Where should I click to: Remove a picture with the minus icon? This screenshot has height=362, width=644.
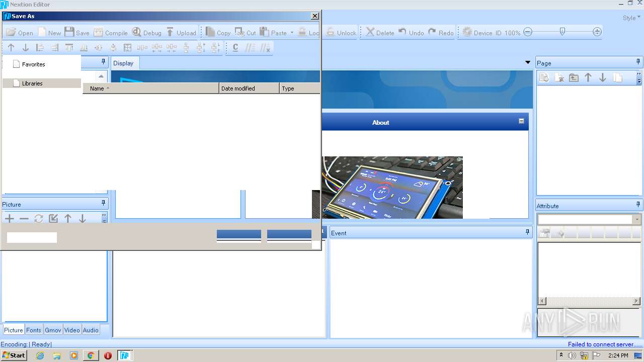[x=24, y=219]
